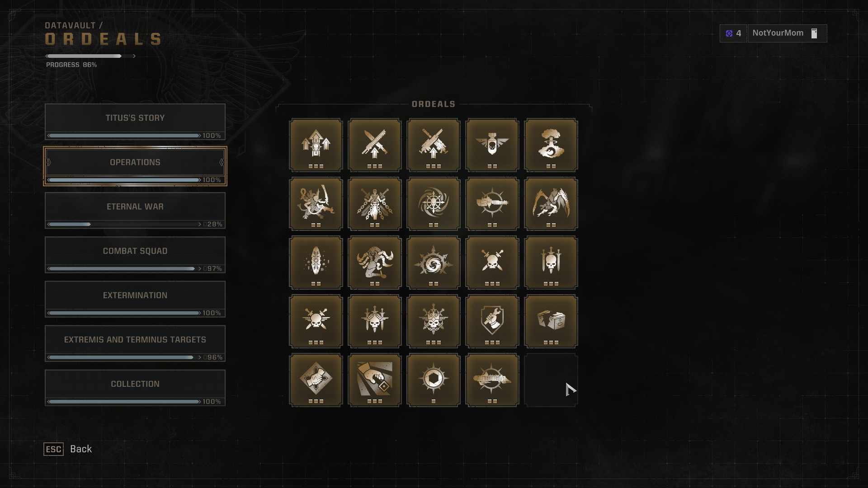Select the Combat Squad category
Screen dimensions: 868x488
135,254
